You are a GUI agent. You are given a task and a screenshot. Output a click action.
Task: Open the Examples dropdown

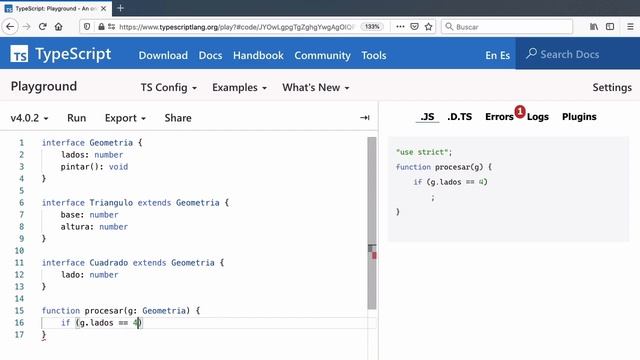(239, 88)
